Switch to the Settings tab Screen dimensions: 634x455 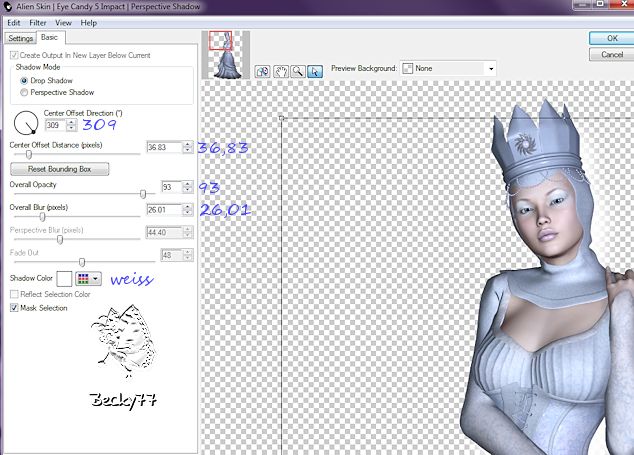tap(21, 38)
